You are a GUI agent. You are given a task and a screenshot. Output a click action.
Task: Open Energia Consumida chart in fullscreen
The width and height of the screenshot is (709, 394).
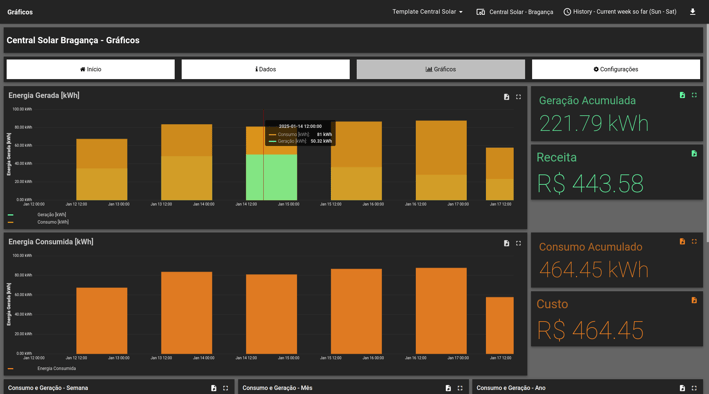[518, 243]
